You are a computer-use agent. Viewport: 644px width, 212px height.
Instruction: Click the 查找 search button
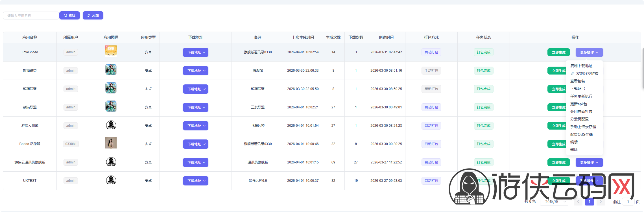pyautogui.click(x=69, y=16)
